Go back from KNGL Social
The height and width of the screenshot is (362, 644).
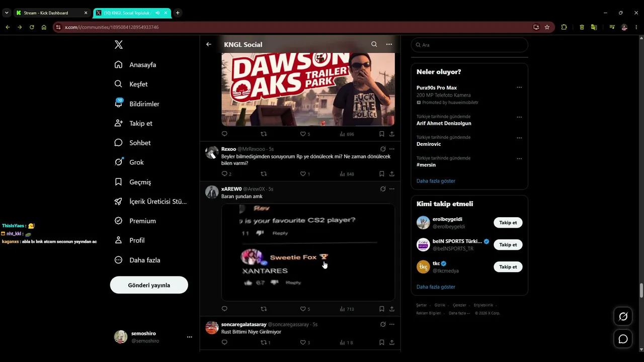[x=209, y=44]
